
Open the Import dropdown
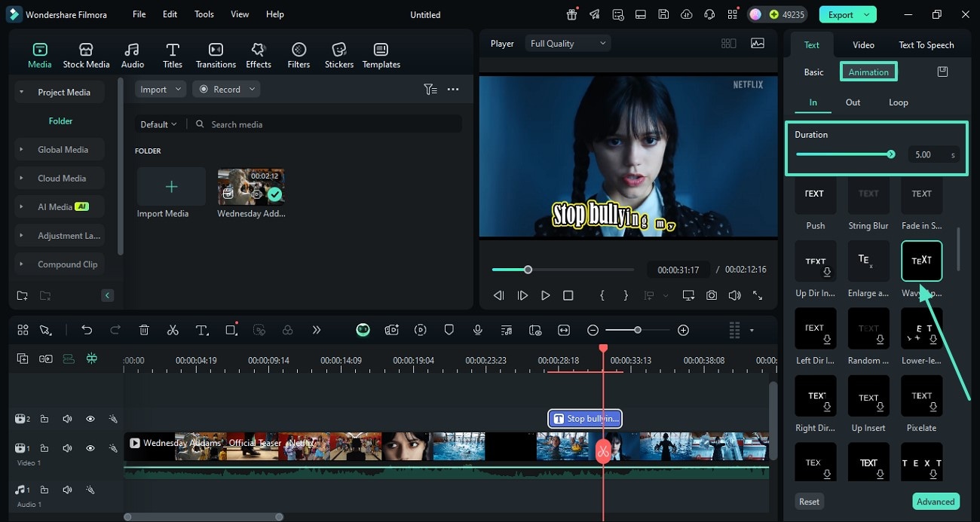tap(161, 89)
